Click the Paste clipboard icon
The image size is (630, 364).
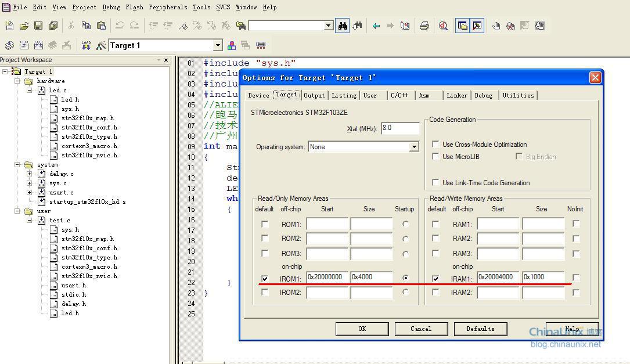click(101, 26)
